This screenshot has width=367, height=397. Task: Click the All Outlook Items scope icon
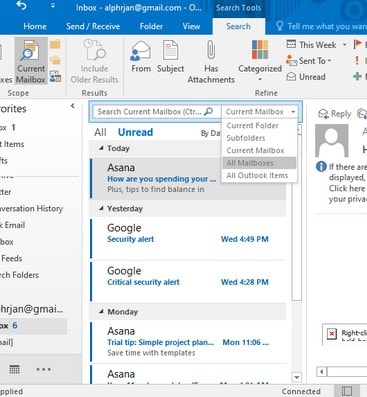[55, 77]
